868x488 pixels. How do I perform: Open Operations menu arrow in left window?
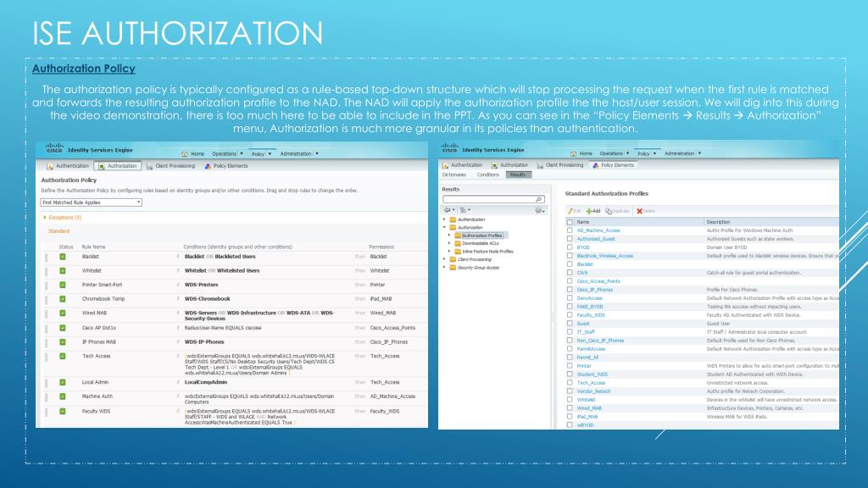[x=242, y=154]
